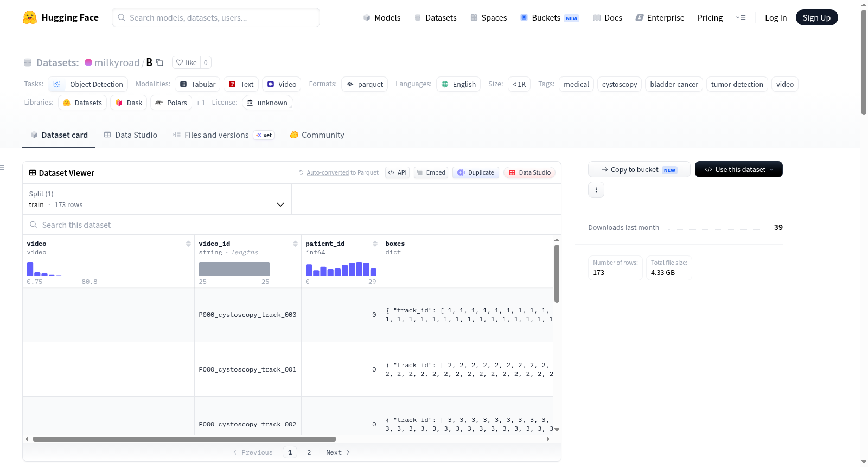Select the bladder-cancer tag
The image size is (868, 467).
(674, 84)
